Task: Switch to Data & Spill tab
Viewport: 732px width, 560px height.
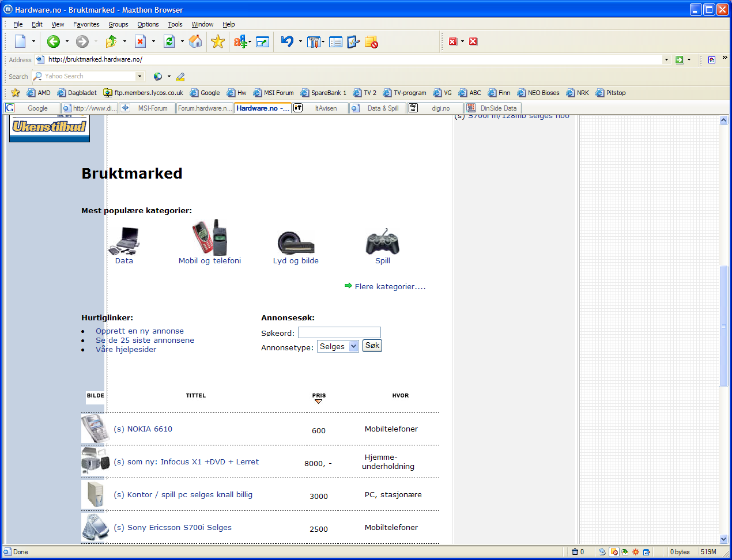Action: 378,108
